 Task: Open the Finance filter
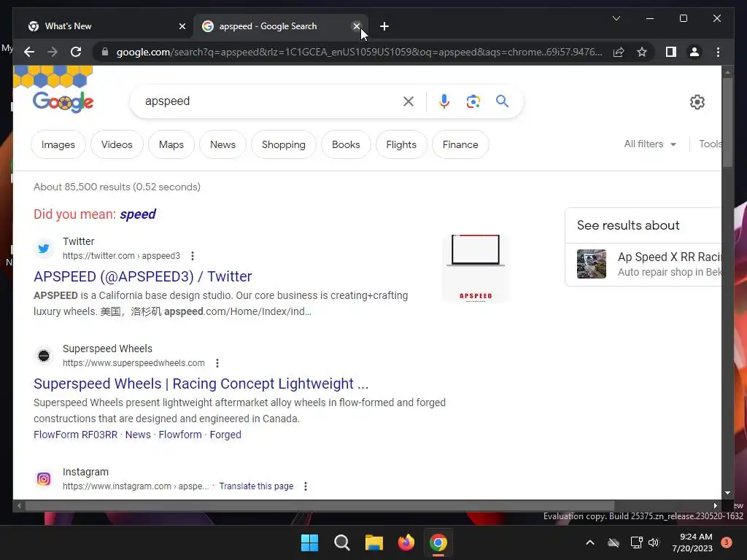[460, 144]
